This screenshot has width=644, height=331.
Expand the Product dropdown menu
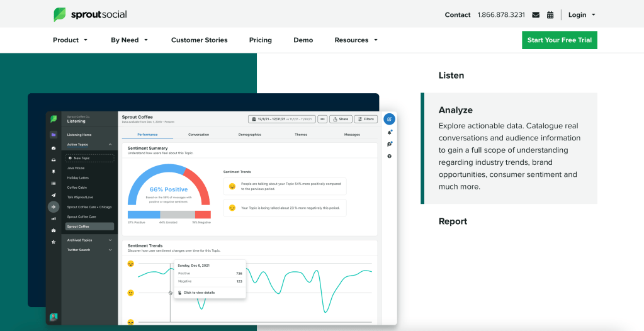[x=70, y=40]
